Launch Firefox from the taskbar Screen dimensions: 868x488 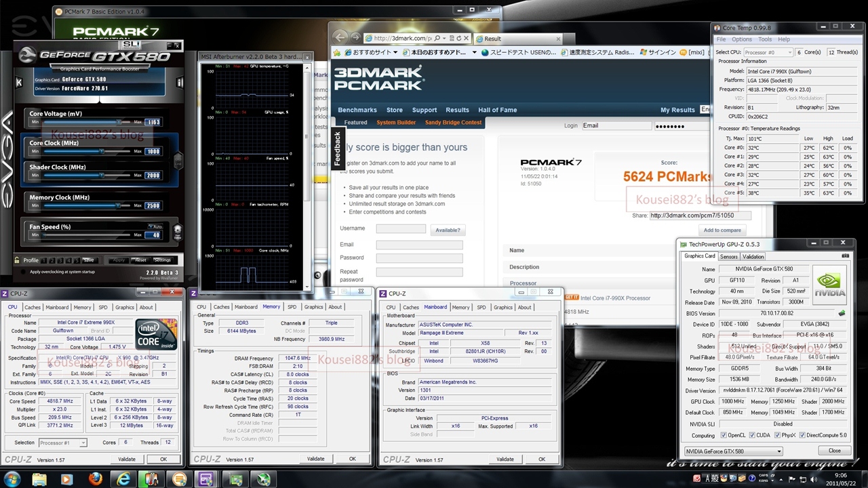[95, 479]
